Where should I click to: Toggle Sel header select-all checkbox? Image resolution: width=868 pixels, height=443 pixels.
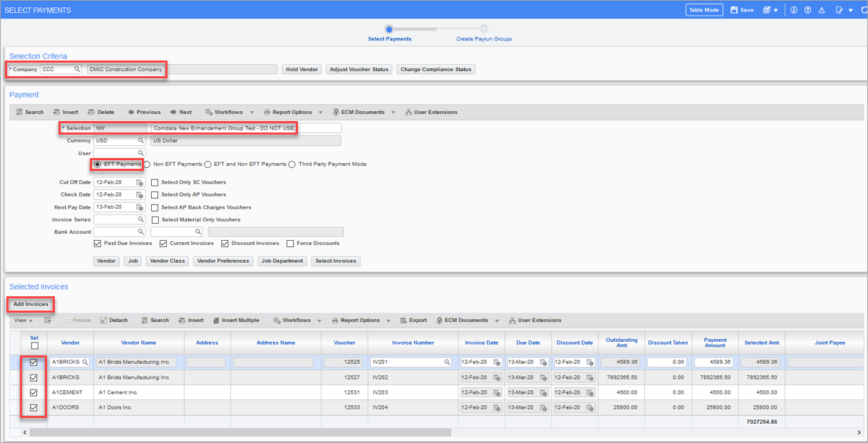tap(34, 346)
